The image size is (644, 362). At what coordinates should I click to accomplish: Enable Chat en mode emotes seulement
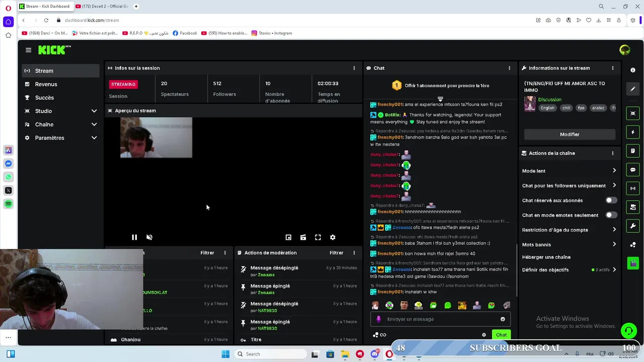(x=611, y=215)
